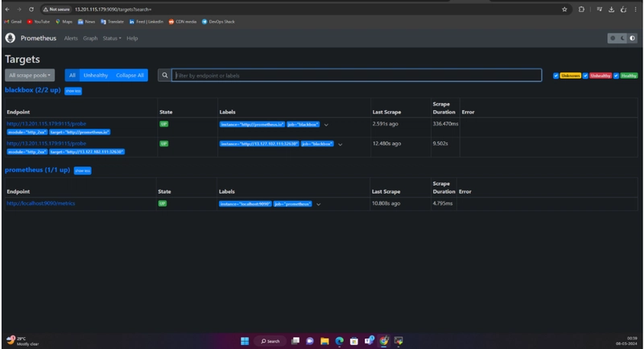644x349 pixels.
Task: Click the green Healthy state badge
Action: (629, 76)
